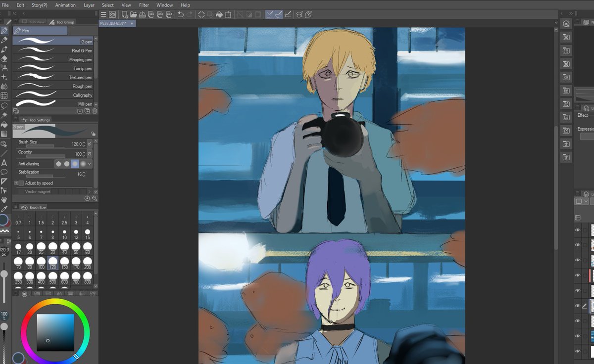Expand Anti-aliasing options chevron
Viewport: 594px width, 364px height.
pos(90,164)
